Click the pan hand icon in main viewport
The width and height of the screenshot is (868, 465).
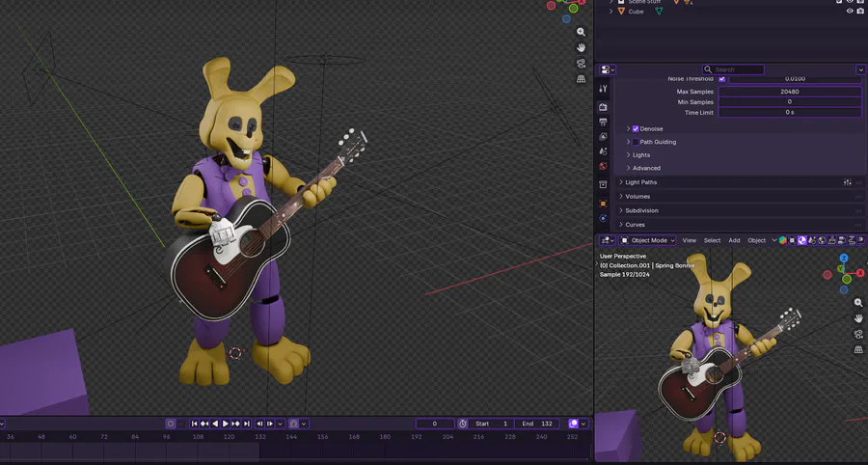581,47
